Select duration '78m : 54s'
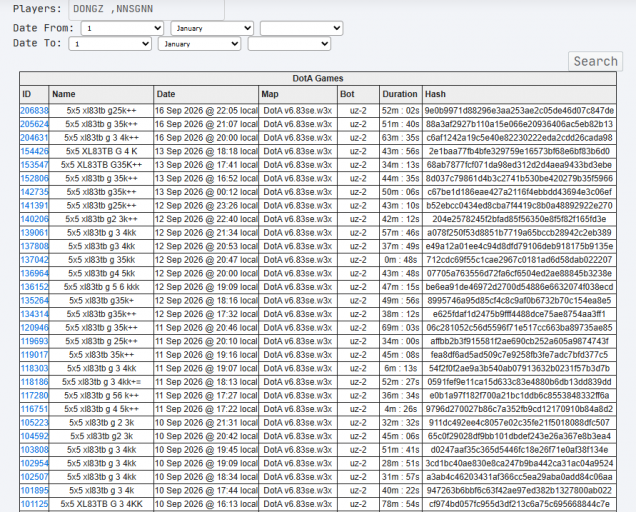636x512 pixels. (x=401, y=504)
